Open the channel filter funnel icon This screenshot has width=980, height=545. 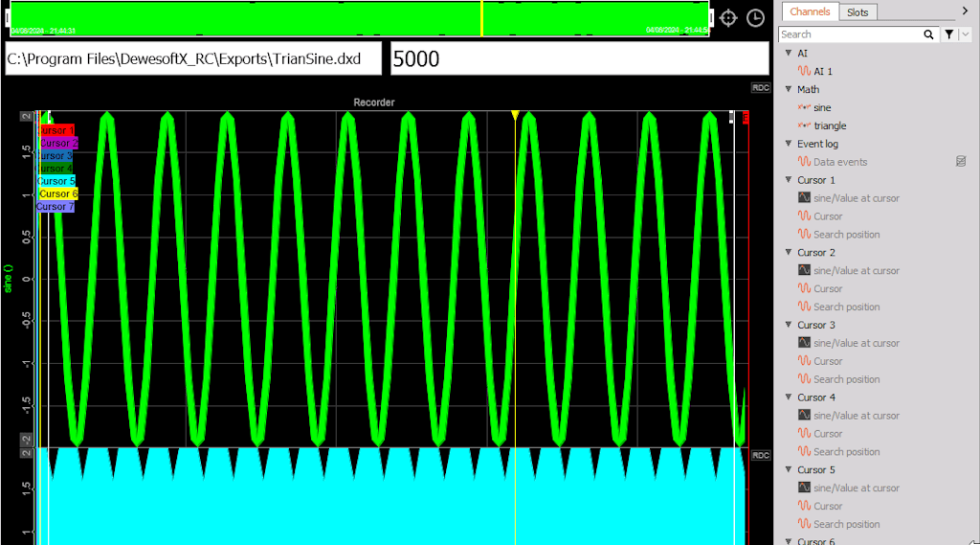point(948,34)
